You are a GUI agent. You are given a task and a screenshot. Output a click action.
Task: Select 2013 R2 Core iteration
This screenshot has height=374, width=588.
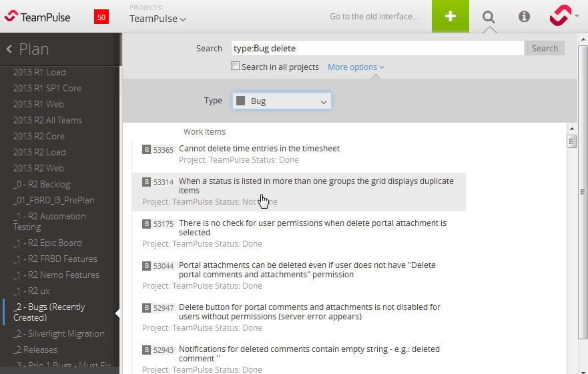(39, 137)
